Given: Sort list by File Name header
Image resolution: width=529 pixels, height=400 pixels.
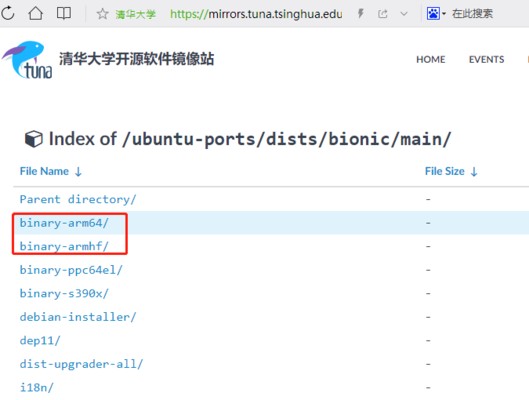Looking at the screenshot, I should pyautogui.click(x=51, y=171).
